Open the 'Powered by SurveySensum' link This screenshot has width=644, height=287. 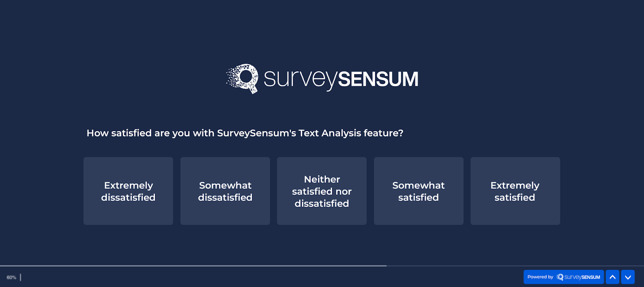[563, 277]
